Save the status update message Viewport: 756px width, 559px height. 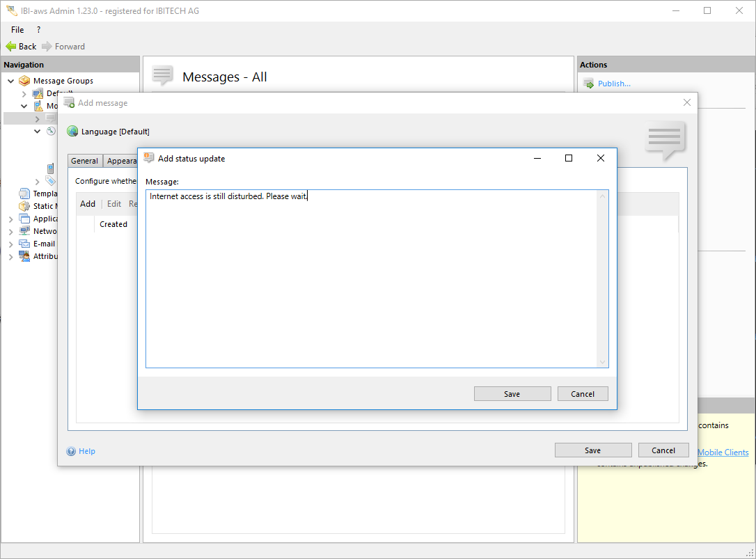pyautogui.click(x=512, y=394)
